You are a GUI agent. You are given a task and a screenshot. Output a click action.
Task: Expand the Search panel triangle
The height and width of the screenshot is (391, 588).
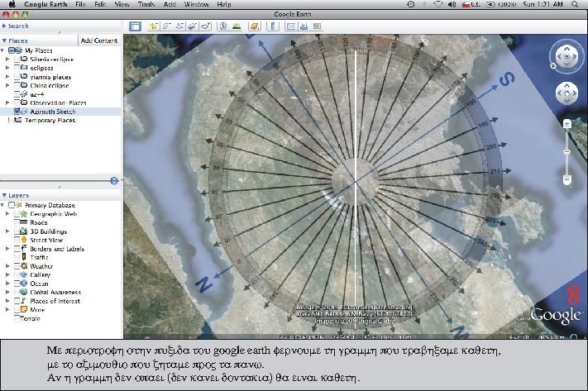point(4,26)
